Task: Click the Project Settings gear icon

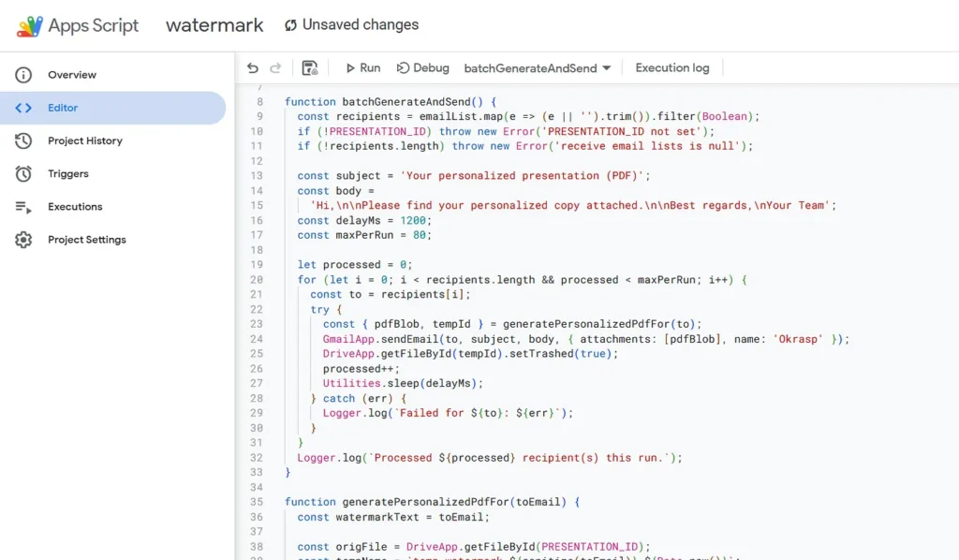Action: tap(21, 239)
